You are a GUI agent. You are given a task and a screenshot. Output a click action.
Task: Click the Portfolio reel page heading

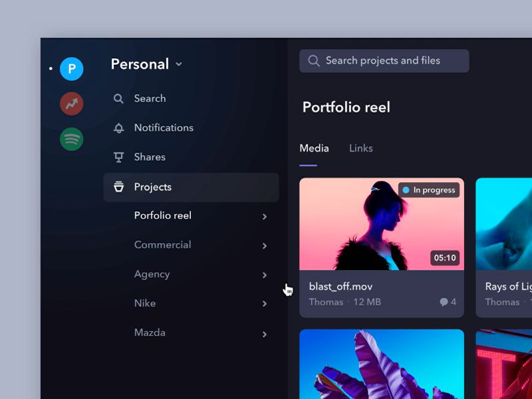tap(346, 107)
